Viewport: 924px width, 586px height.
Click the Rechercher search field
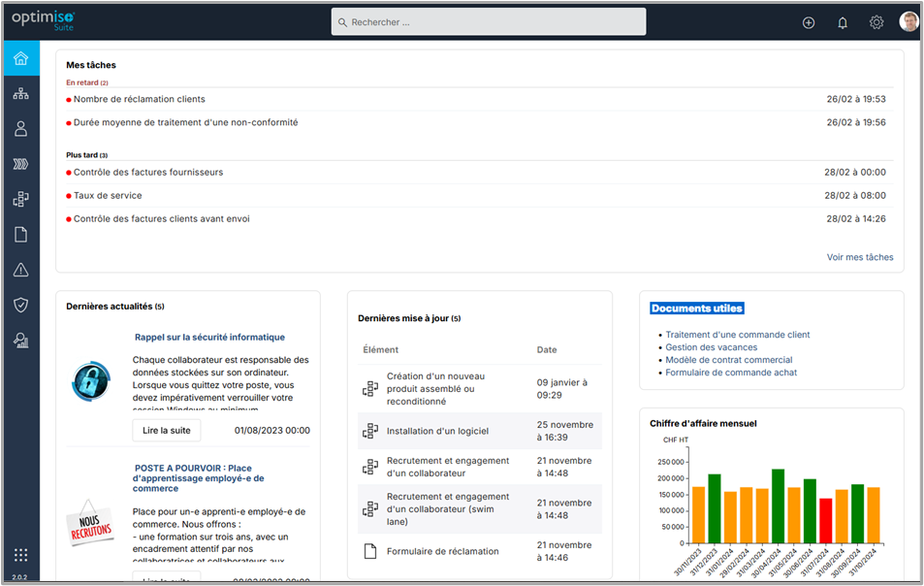[489, 22]
